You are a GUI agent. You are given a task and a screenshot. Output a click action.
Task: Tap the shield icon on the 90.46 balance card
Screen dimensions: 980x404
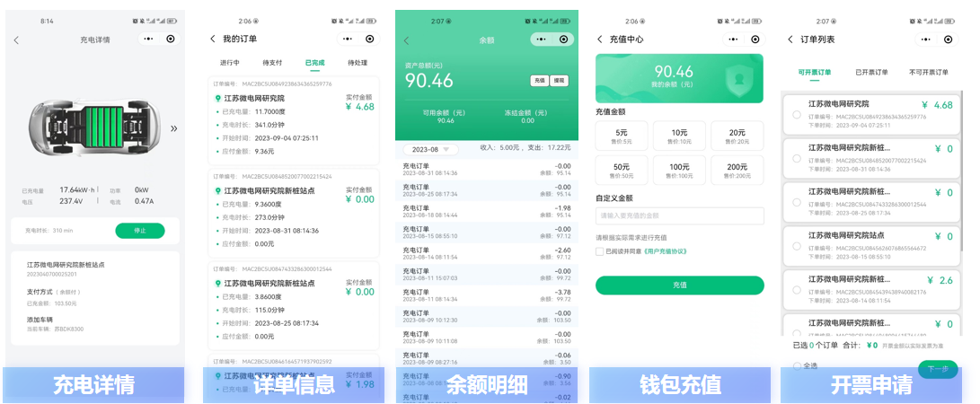pos(738,80)
